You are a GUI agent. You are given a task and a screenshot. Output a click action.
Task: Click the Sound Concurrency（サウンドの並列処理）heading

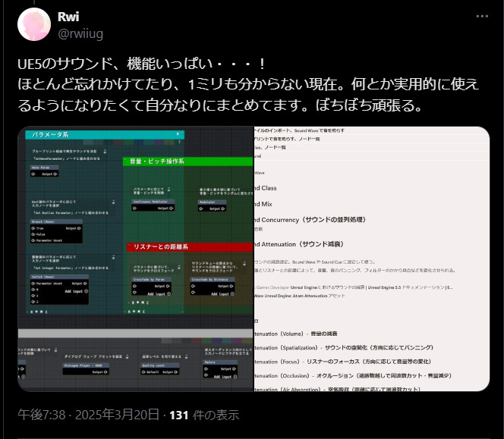(x=310, y=220)
